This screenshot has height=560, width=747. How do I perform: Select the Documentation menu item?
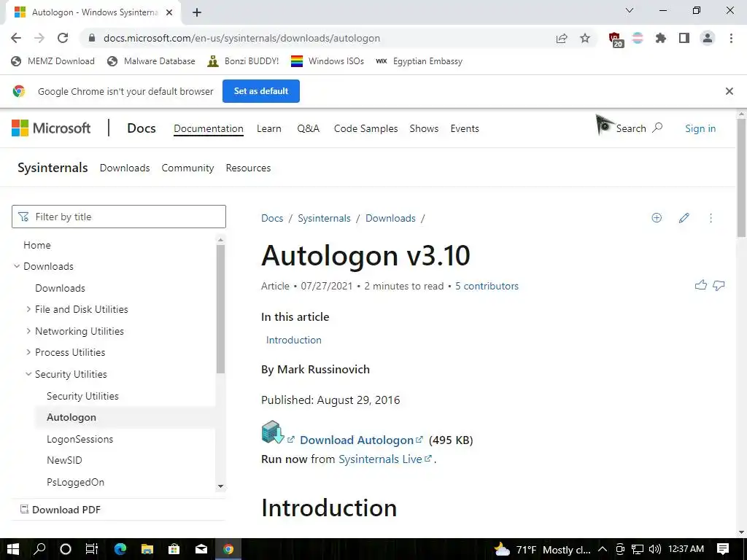208,128
